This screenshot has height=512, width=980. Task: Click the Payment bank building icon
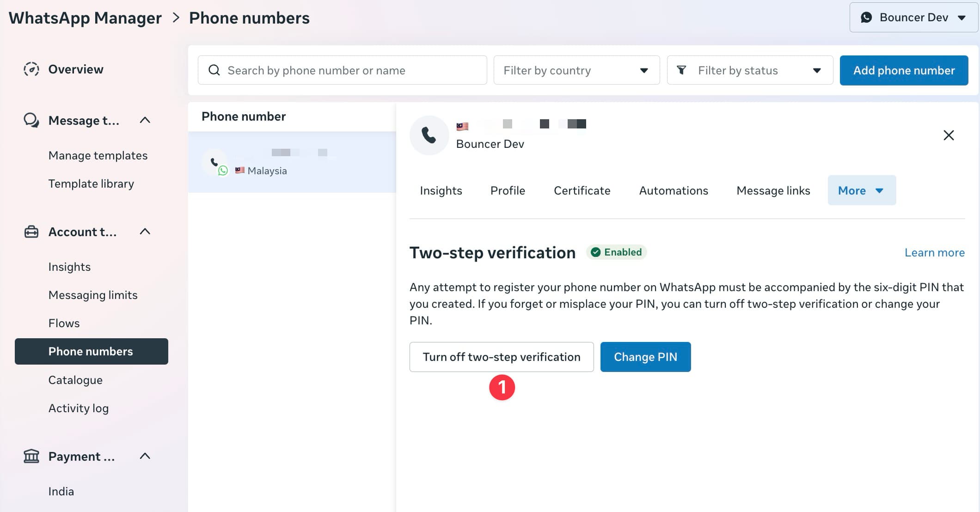pyautogui.click(x=31, y=457)
